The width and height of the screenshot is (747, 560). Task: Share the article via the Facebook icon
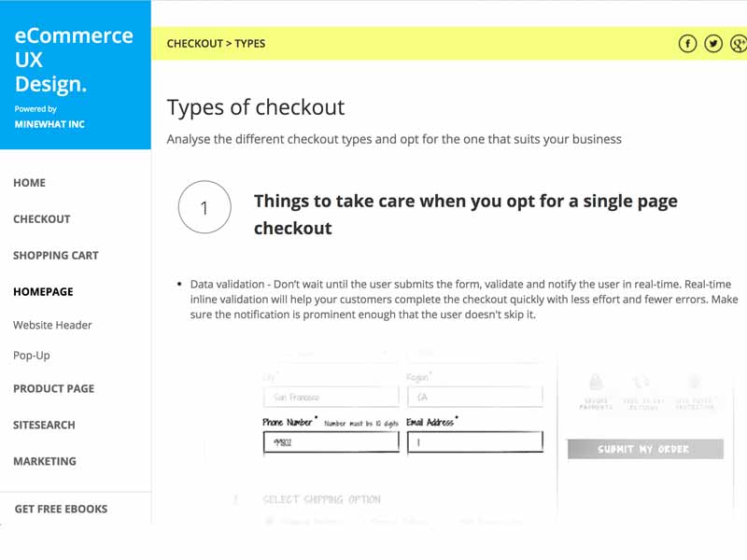687,44
